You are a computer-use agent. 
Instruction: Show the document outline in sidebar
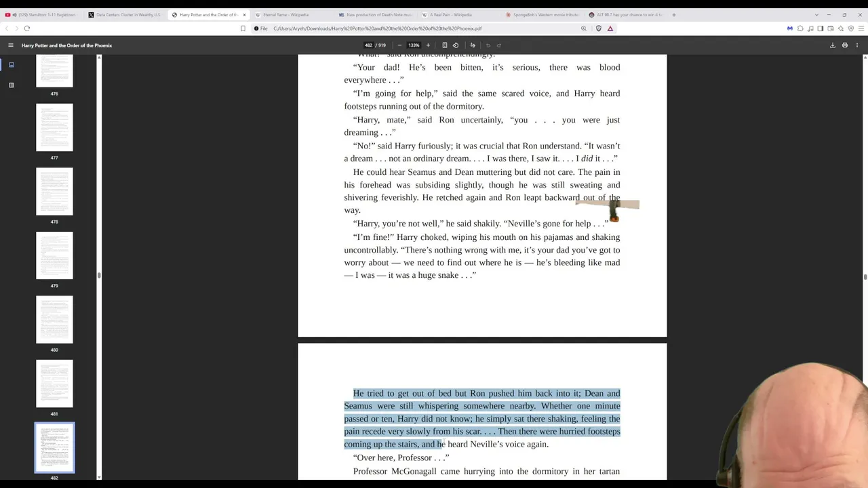[x=12, y=85]
